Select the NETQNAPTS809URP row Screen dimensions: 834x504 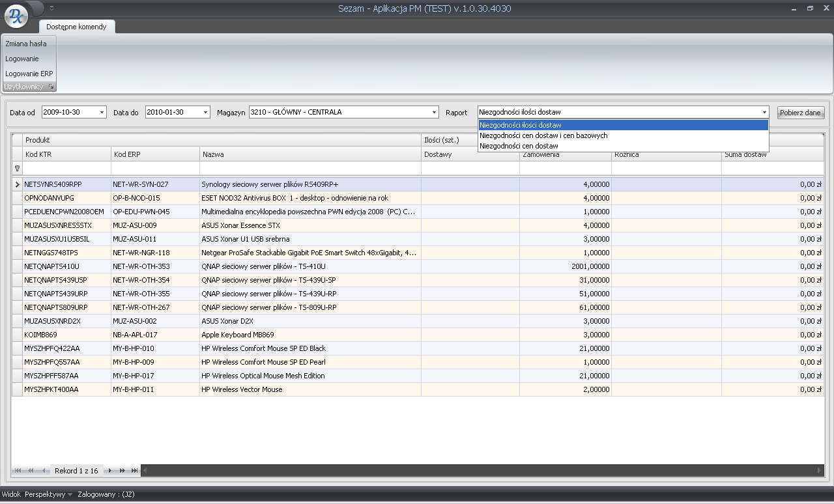click(x=418, y=307)
